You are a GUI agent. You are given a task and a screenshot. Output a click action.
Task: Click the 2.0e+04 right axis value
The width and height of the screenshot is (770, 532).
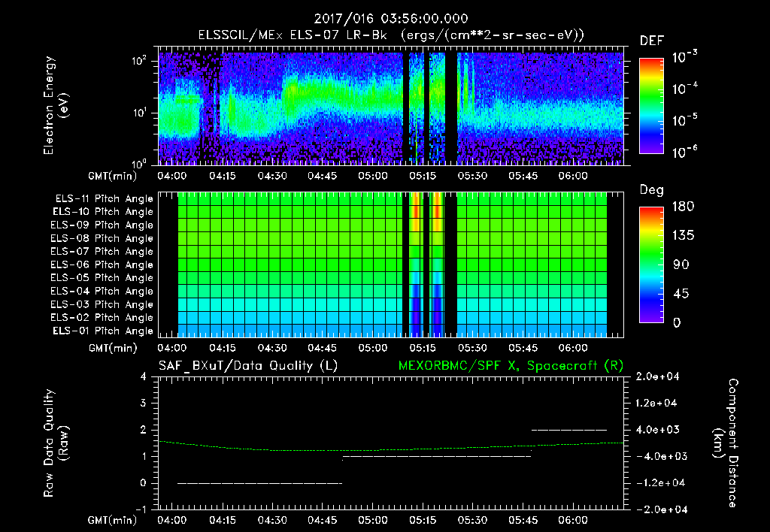656,376
